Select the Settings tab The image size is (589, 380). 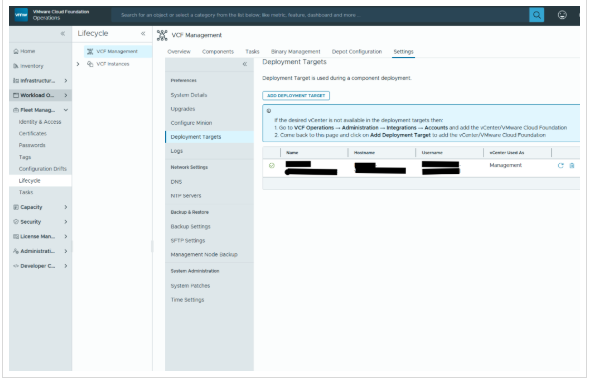pos(403,52)
